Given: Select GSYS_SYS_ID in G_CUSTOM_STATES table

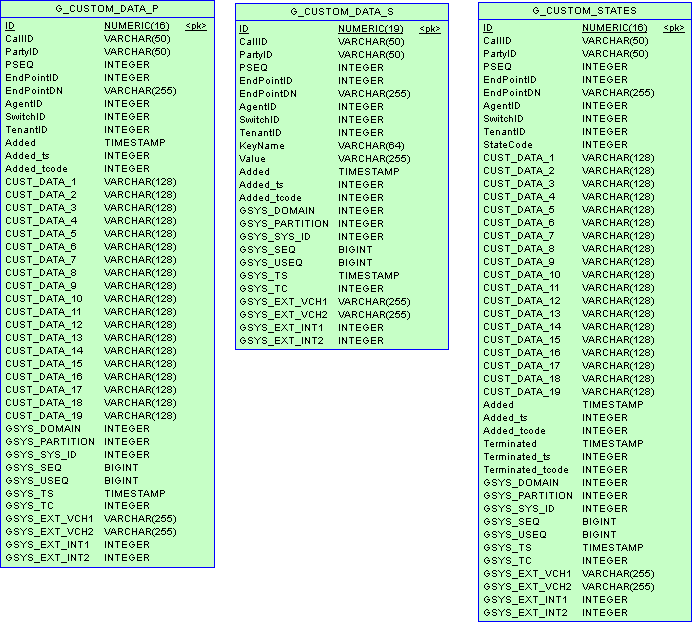Looking at the screenshot, I should [x=519, y=509].
